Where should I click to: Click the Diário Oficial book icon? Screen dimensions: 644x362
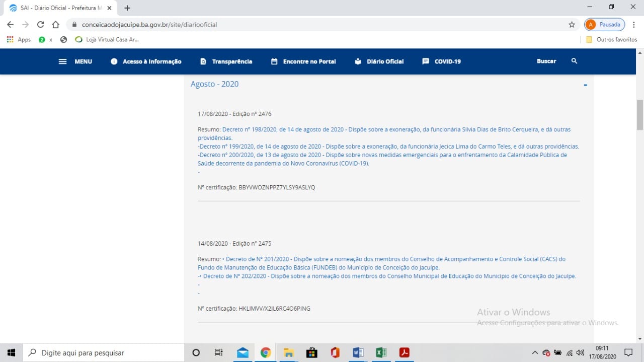click(x=358, y=61)
